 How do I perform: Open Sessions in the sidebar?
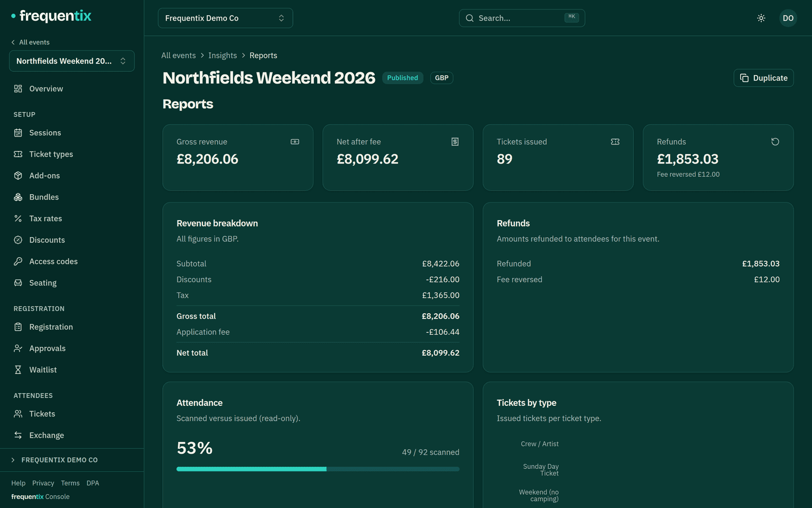click(72, 133)
